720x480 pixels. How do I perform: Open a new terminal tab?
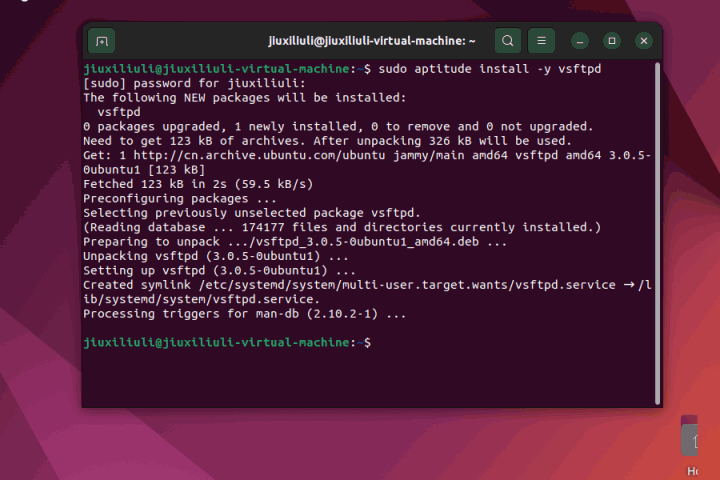point(101,41)
